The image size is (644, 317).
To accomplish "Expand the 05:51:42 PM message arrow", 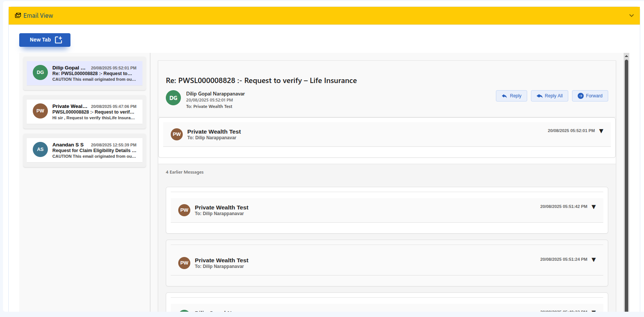I will [594, 207].
